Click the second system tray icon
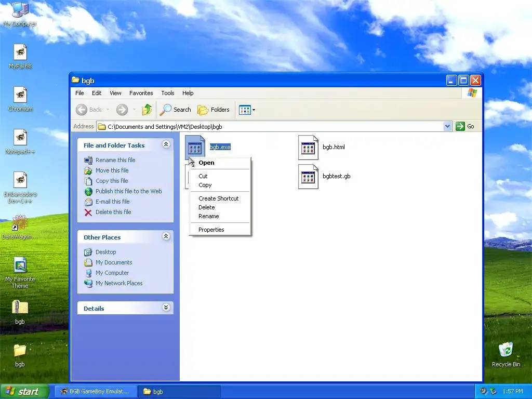This screenshot has width=532, height=399. 494,391
